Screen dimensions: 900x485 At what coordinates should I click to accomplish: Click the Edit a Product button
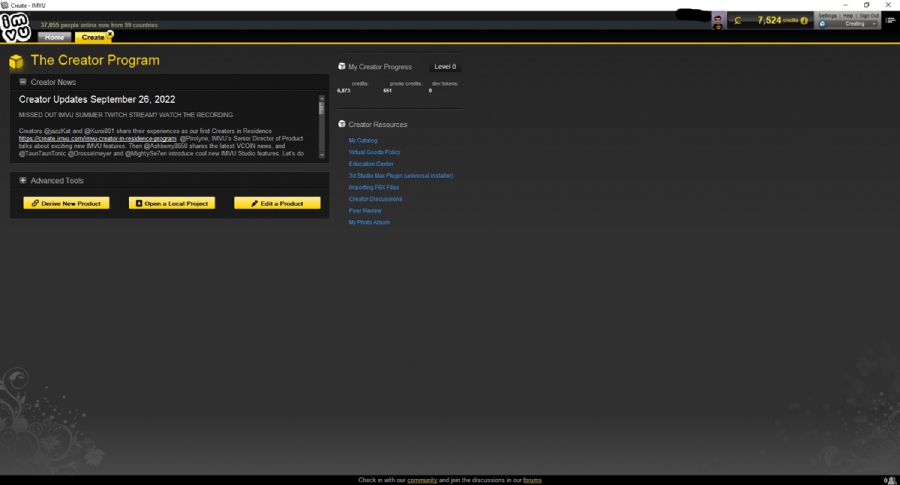[x=277, y=203]
